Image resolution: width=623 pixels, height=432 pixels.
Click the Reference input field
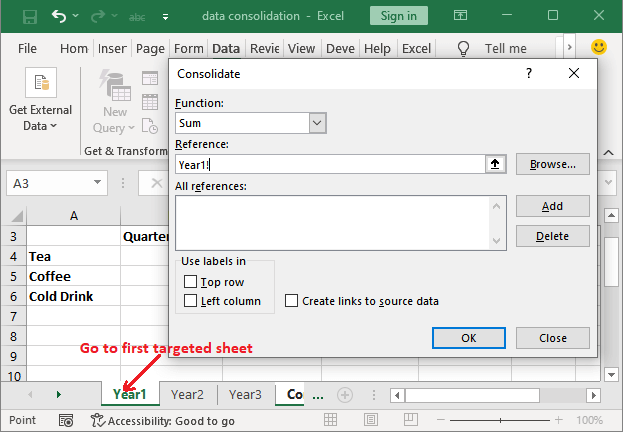coord(330,164)
